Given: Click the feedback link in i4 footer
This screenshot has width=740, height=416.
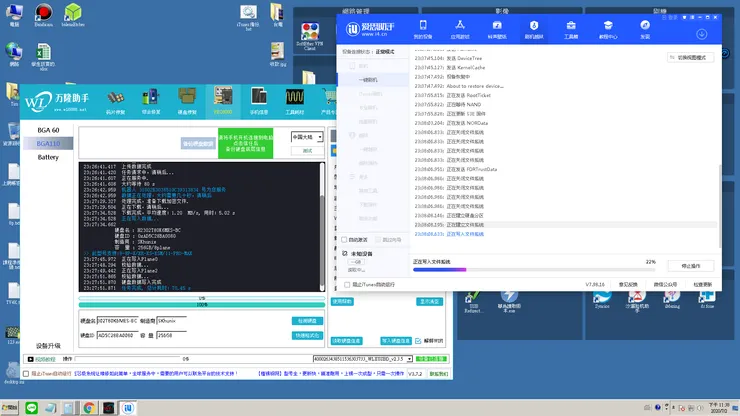Looking at the screenshot, I should (x=628, y=285).
